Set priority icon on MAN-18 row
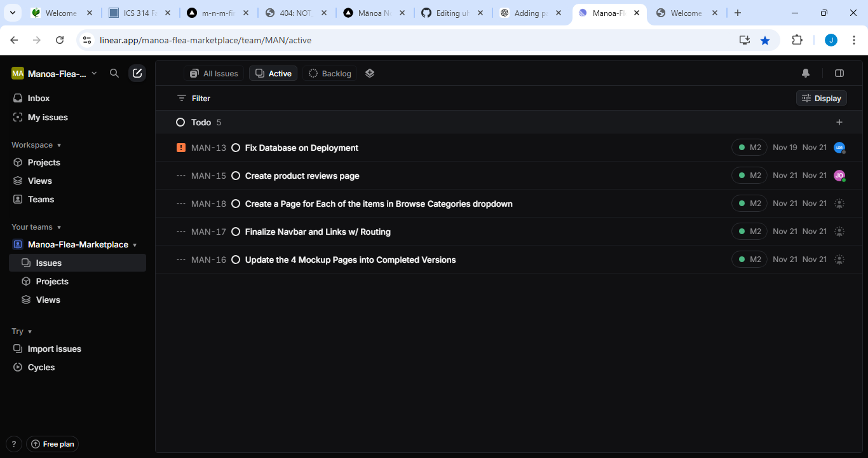 click(181, 204)
